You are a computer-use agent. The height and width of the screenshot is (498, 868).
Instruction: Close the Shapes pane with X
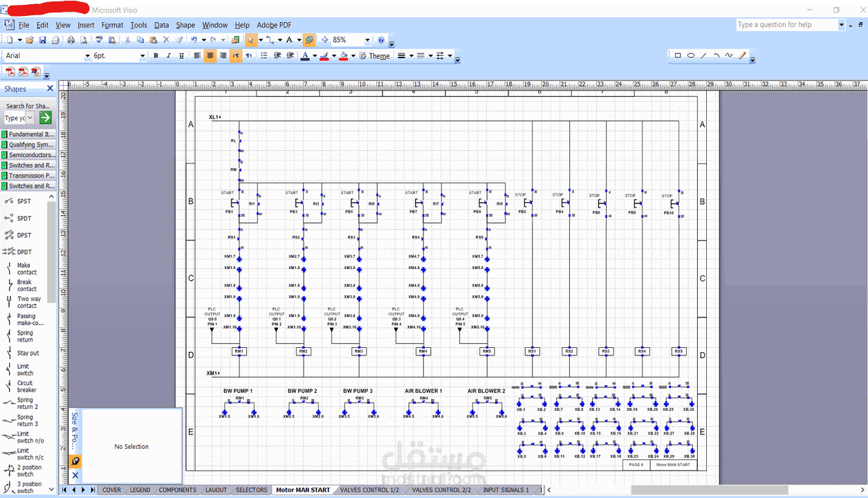pyautogui.click(x=50, y=89)
